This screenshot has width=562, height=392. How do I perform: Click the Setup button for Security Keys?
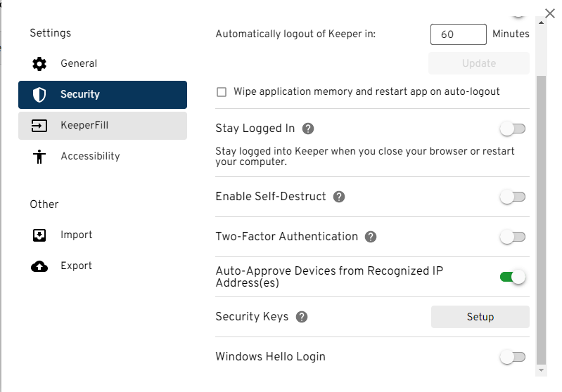480,317
